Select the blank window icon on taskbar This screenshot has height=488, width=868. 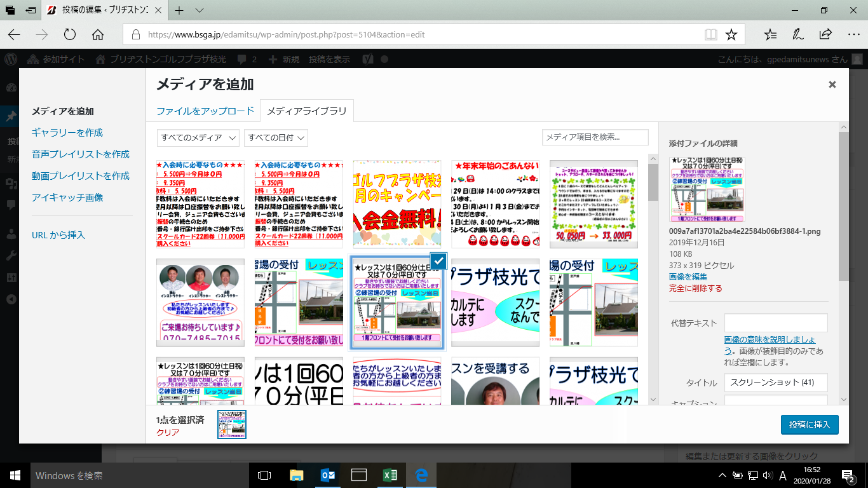[x=359, y=475]
